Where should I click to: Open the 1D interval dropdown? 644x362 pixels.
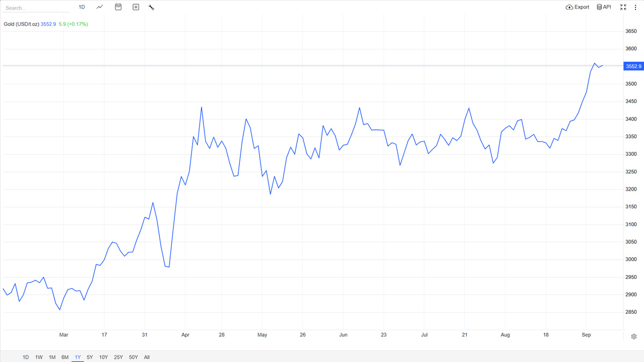[x=82, y=7]
